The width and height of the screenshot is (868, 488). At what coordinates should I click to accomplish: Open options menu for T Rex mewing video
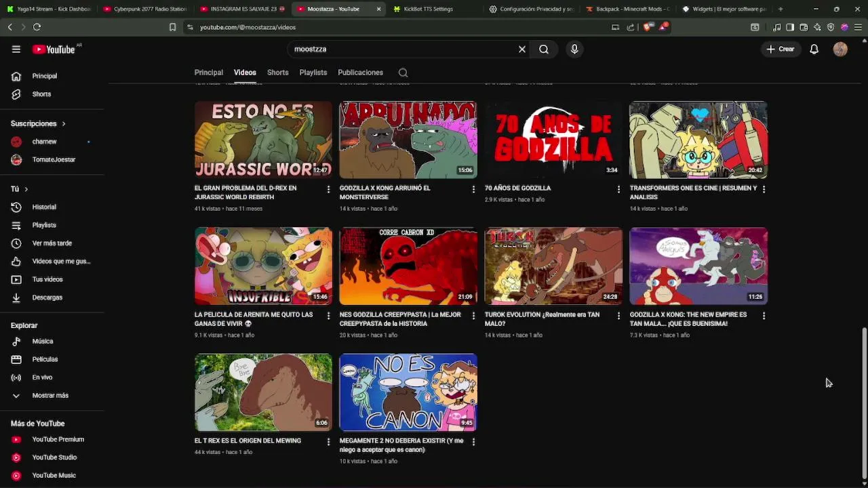pos(328,442)
